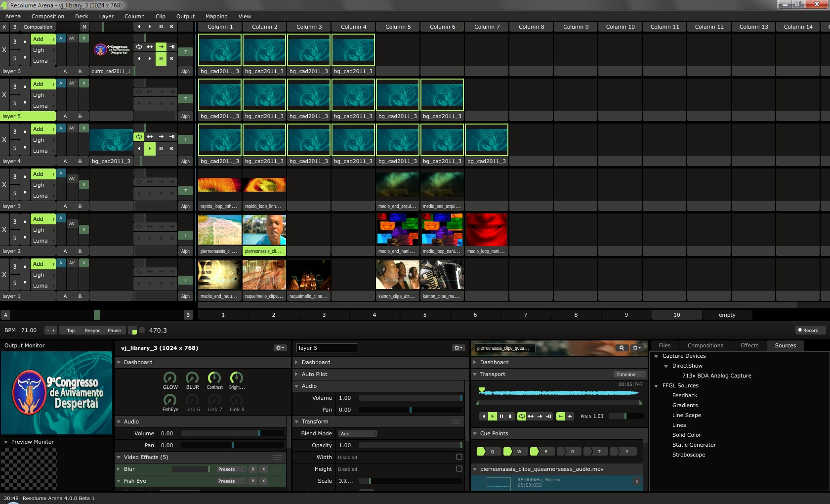The width and height of the screenshot is (830, 504).
Task: Toggle the composition M master button
Action: (84, 27)
